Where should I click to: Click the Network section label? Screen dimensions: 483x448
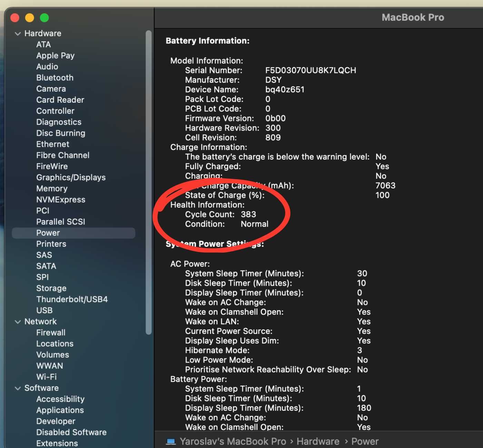click(40, 322)
